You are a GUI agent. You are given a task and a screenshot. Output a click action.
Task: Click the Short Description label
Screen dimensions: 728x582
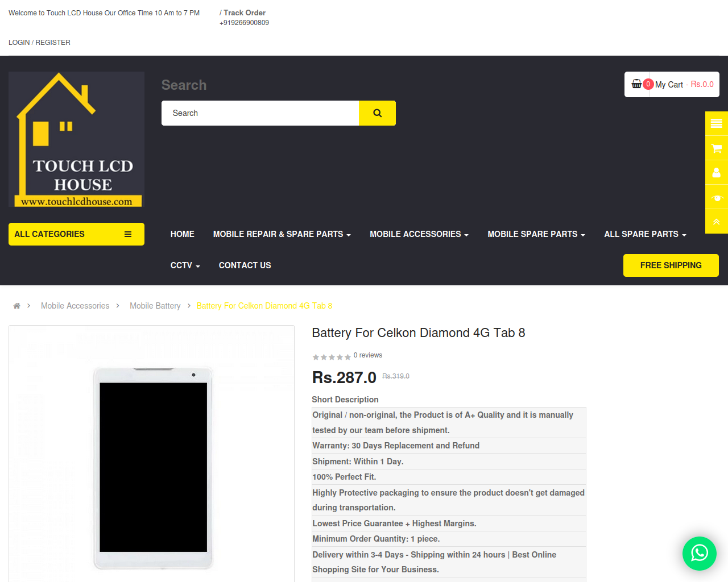[345, 400]
